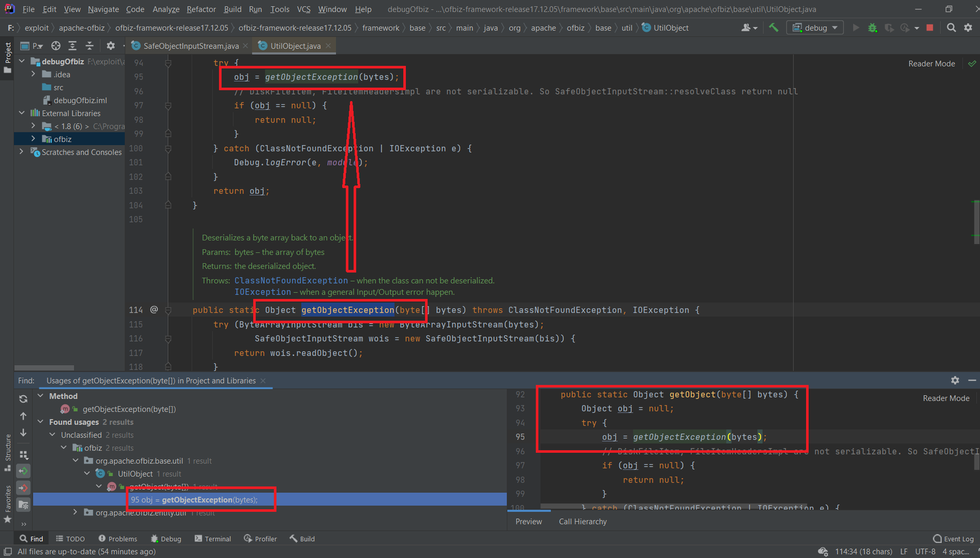The height and width of the screenshot is (558, 980).
Task: Open the Call Hierarchy tab
Action: coord(582,521)
